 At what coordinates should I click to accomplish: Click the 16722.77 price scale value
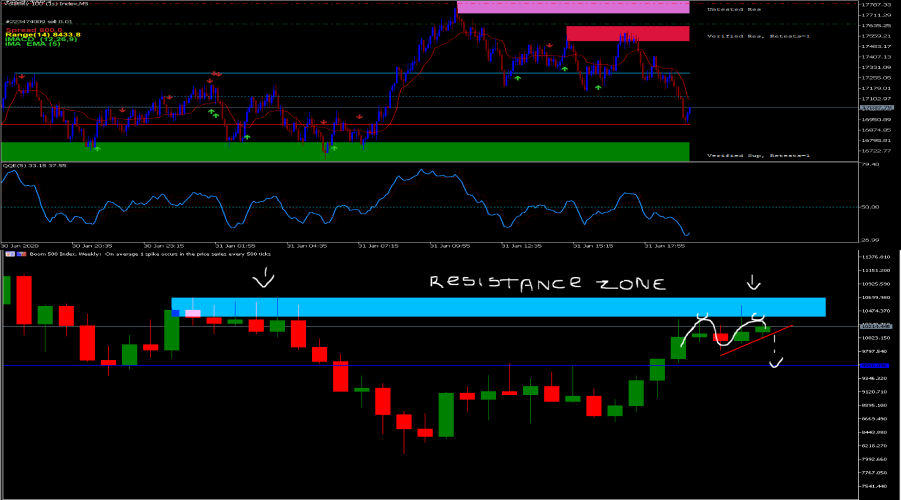pyautogui.click(x=877, y=151)
